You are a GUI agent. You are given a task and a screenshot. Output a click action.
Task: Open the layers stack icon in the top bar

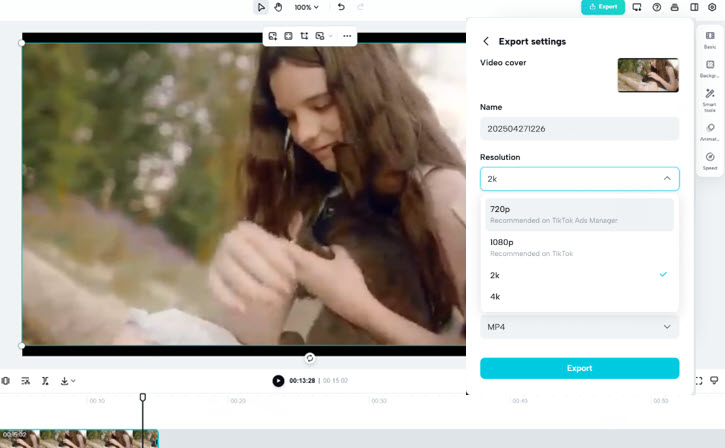(x=675, y=7)
